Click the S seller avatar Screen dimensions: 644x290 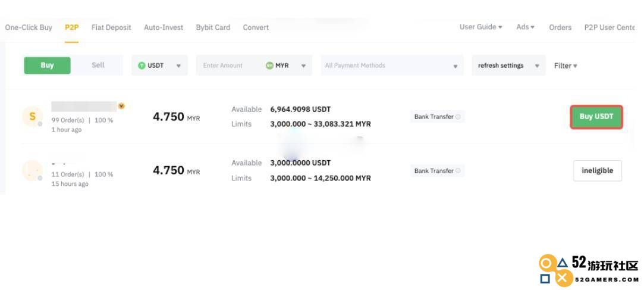tap(33, 116)
